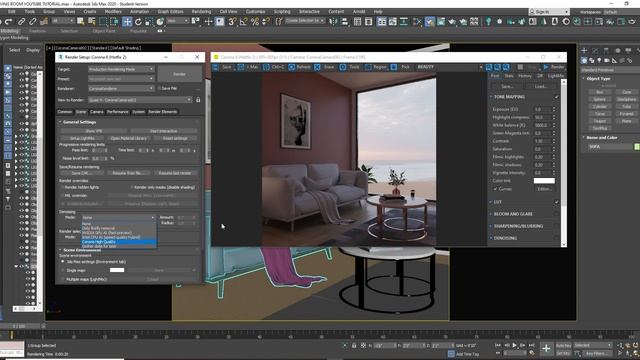Click the Play animation button
The width and height of the screenshot is (640, 360).
[x=514, y=345]
